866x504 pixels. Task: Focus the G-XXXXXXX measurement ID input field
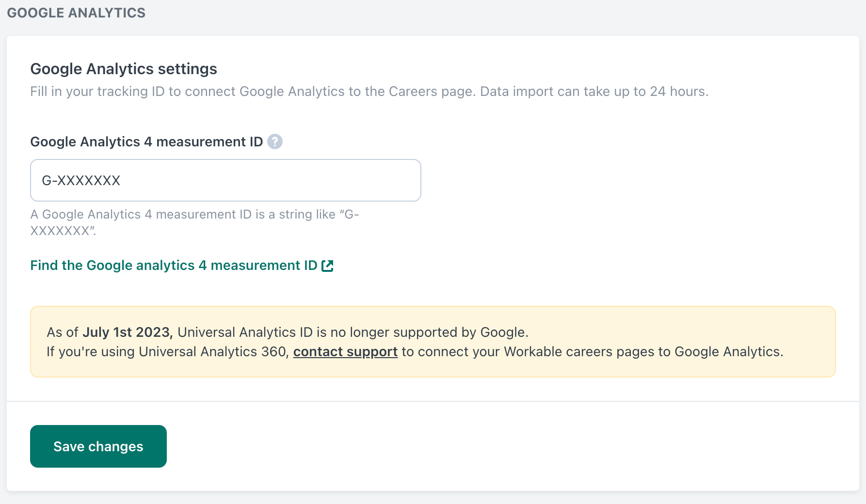coord(225,180)
